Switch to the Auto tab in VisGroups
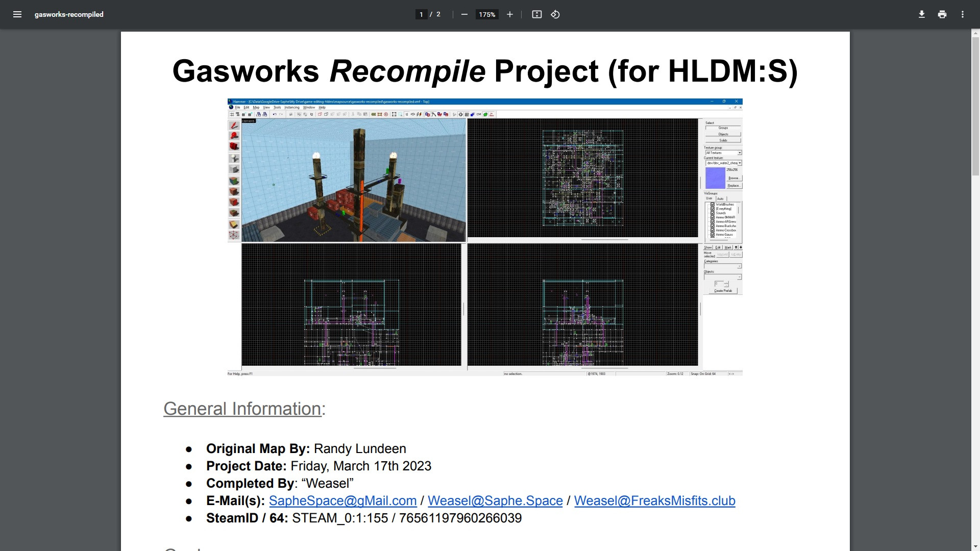This screenshot has height=551, width=980. tap(720, 198)
